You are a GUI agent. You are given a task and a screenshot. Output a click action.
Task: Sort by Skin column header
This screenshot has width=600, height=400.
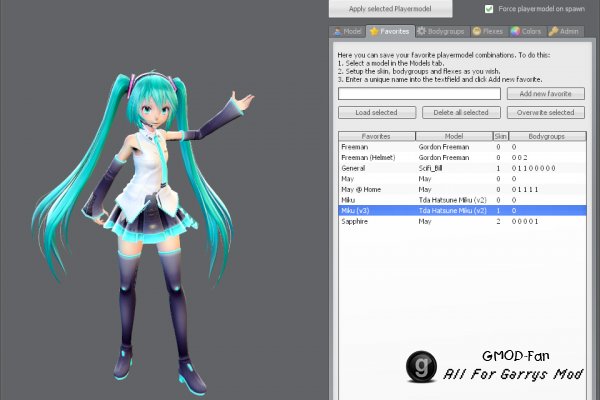[x=501, y=136]
